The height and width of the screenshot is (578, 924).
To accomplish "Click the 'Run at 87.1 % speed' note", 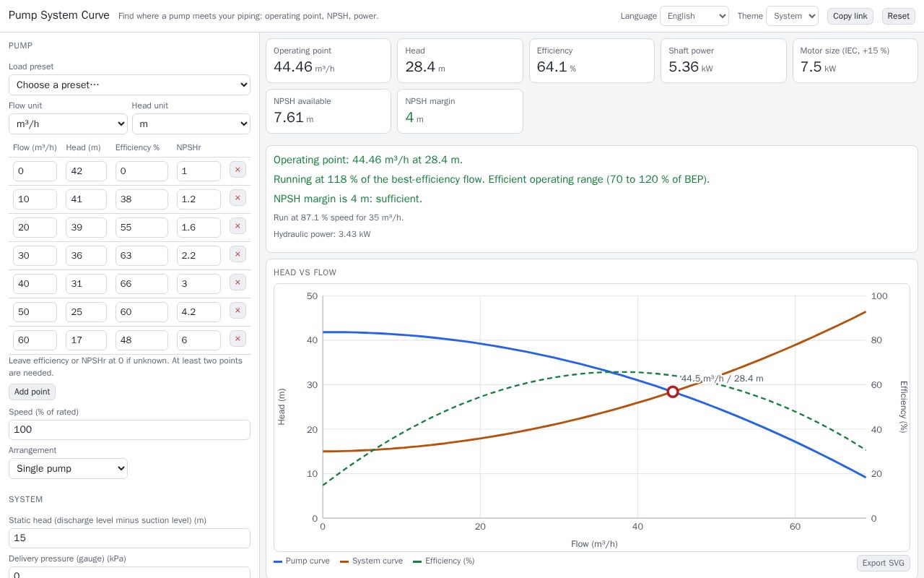I will [x=339, y=217].
